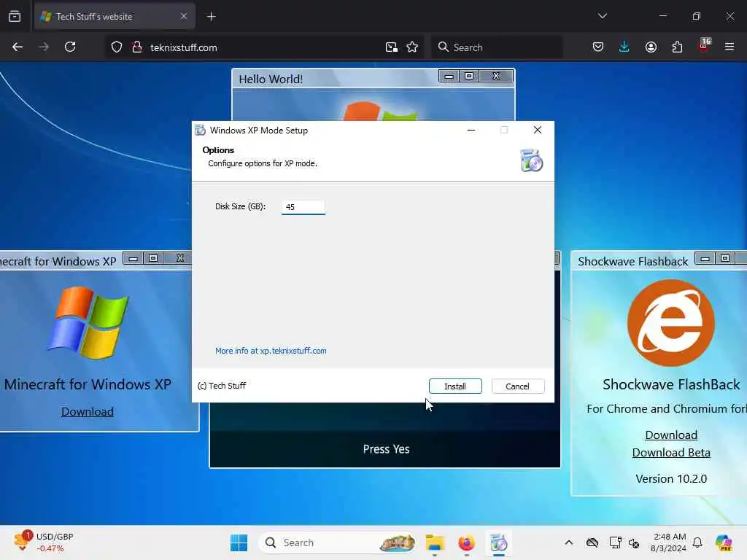The height and width of the screenshot is (560, 747).
Task: Click the site security padlock icon
Action: 137,47
